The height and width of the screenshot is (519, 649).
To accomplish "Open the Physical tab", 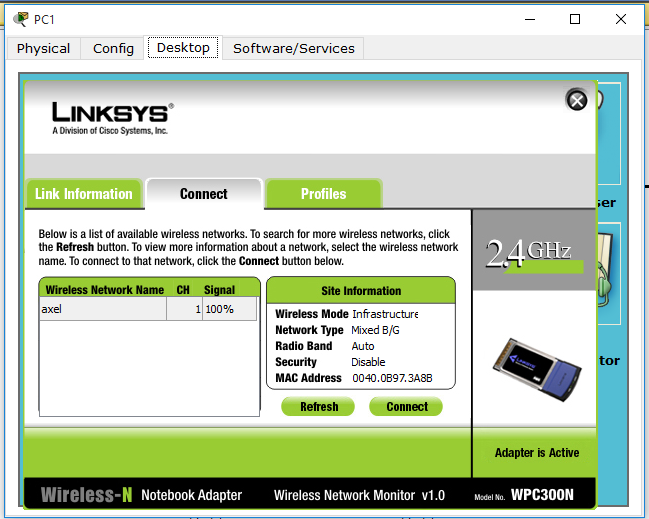I will [x=43, y=48].
